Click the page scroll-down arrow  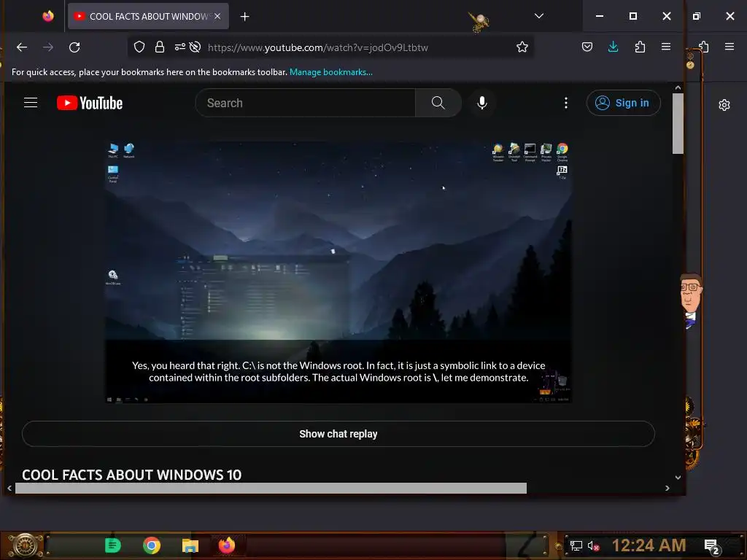coord(678,477)
